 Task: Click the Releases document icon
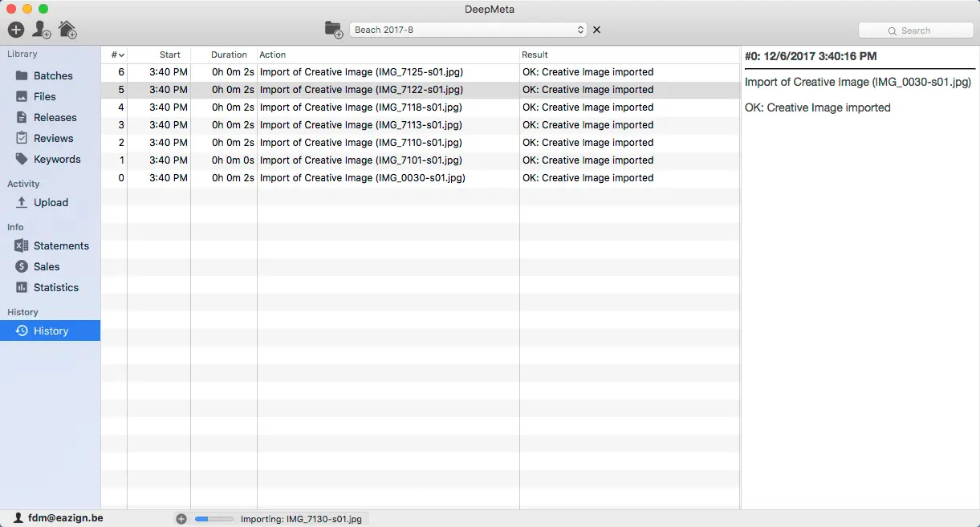[x=22, y=117]
